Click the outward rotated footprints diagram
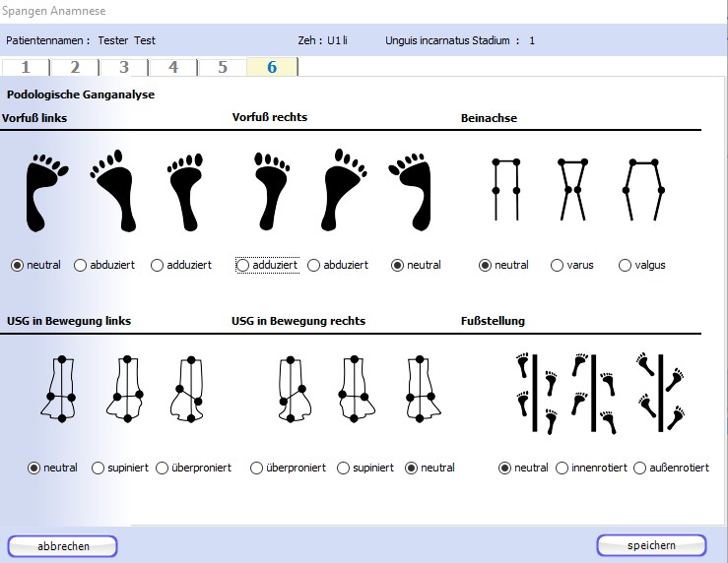The height and width of the screenshot is (563, 728). 661,394
